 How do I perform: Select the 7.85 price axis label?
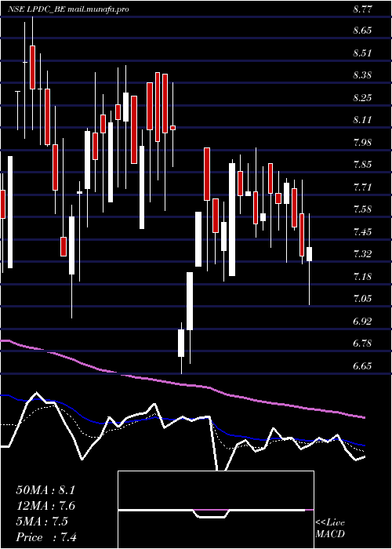point(362,165)
